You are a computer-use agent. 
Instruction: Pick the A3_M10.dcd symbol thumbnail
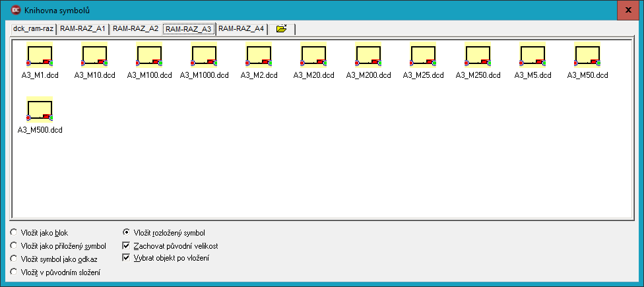pyautogui.click(x=94, y=55)
